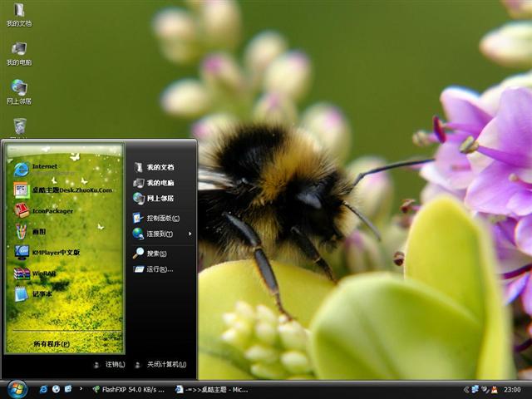Viewport: 532px width, 399px height.
Task: Open 我的文档 in Start menu right pane
Action: 154,167
